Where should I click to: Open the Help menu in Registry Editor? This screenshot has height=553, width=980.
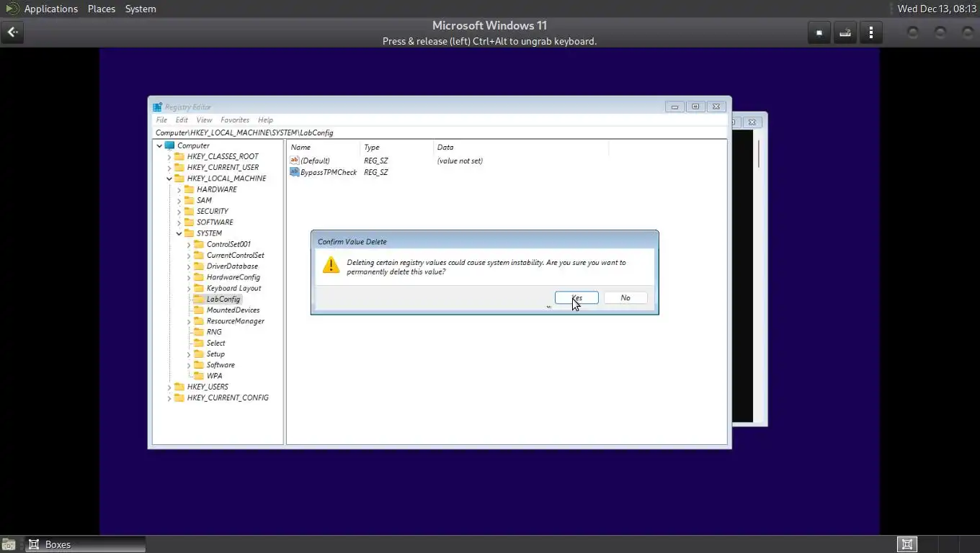265,120
